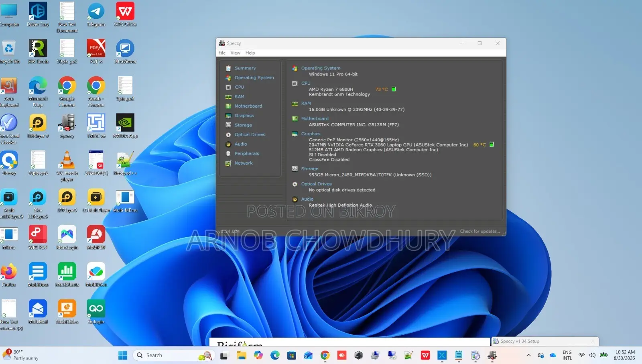This screenshot has width=642, height=364.
Task: Select the MobiPDF desktop icon
Action: click(x=96, y=238)
